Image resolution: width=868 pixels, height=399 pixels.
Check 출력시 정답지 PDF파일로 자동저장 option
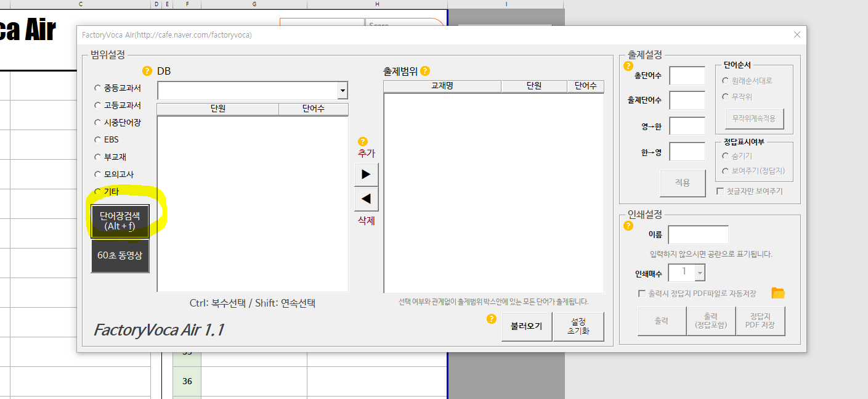point(642,294)
